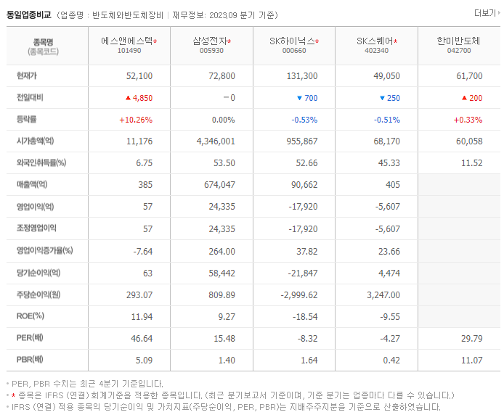
Task: Click the -0.51% change rate
Action: click(386, 120)
